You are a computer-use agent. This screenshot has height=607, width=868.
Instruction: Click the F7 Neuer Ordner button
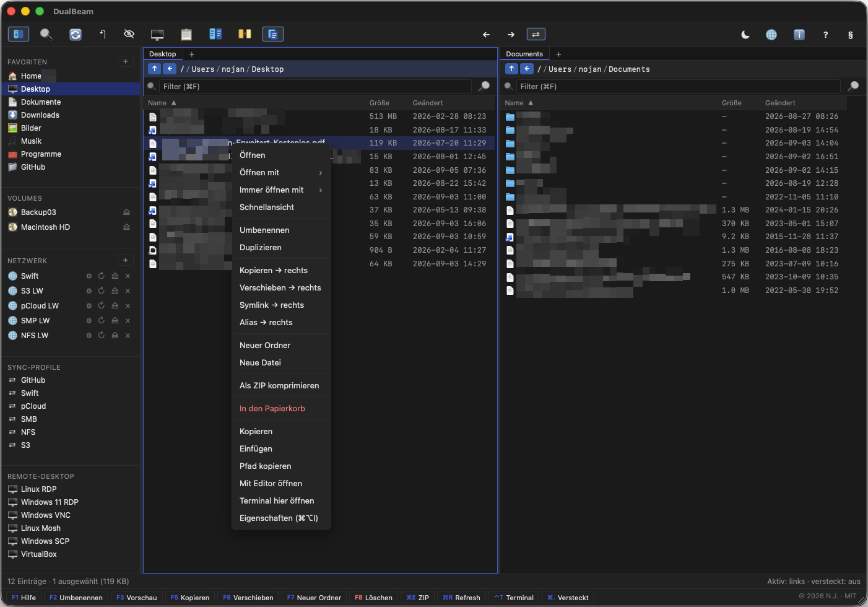click(x=315, y=598)
